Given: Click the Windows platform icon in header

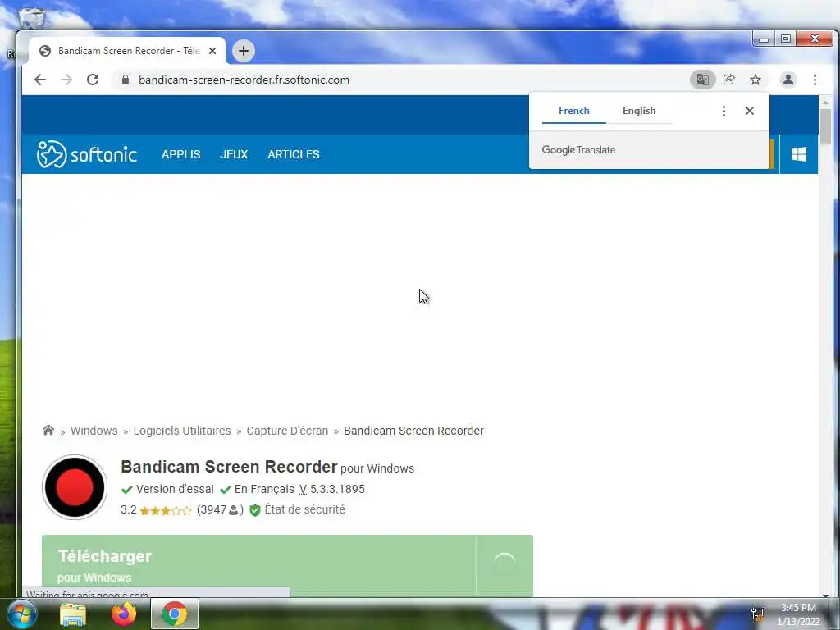Looking at the screenshot, I should [x=799, y=154].
